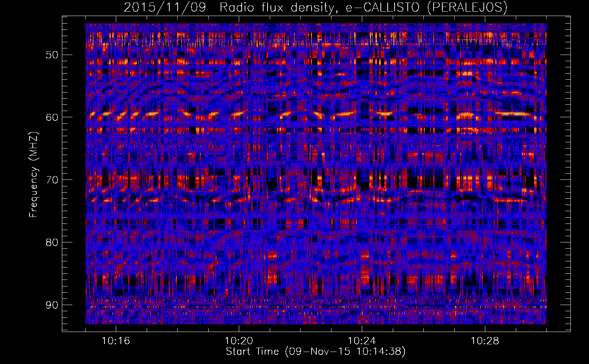The image size is (589, 364).
Task: Click the Start Time axis label
Action: click(x=315, y=352)
